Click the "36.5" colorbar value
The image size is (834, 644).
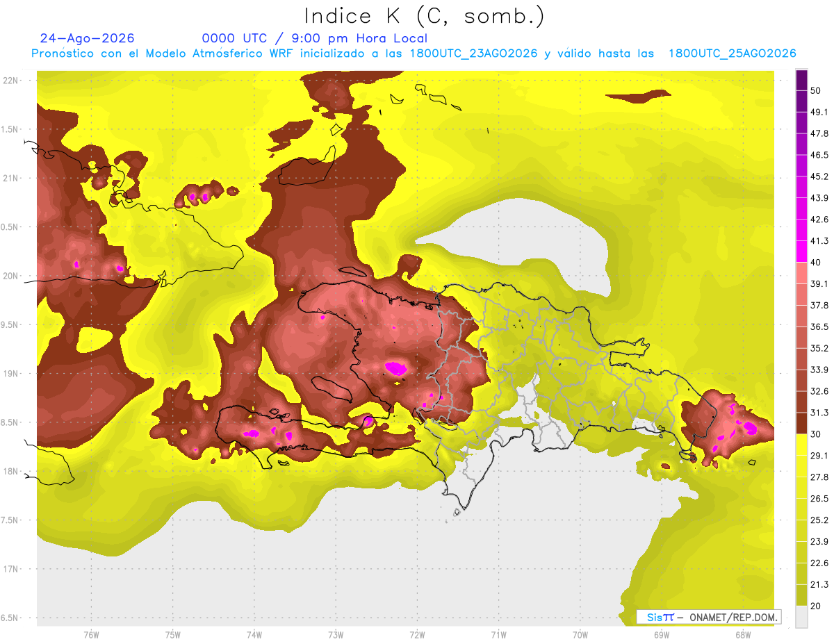click(x=819, y=327)
